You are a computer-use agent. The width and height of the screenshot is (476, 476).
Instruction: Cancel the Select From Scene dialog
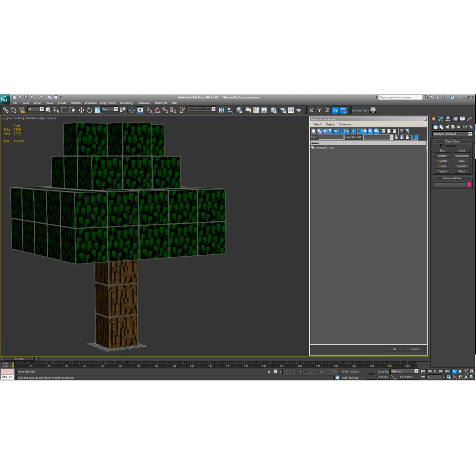coord(415,349)
